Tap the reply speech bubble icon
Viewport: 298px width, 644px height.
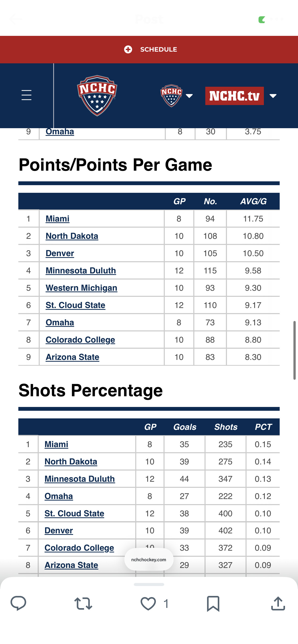coord(18,603)
